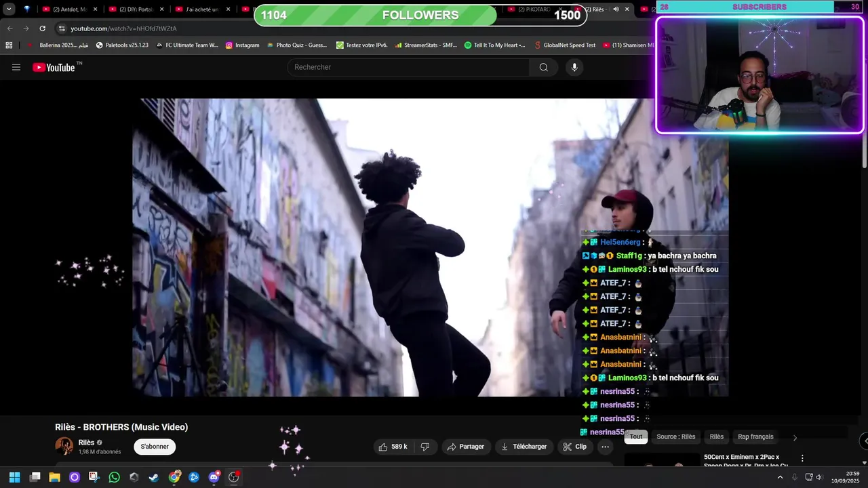
Task: Open the Paletools v25.1.23 bookmark
Action: pos(122,45)
